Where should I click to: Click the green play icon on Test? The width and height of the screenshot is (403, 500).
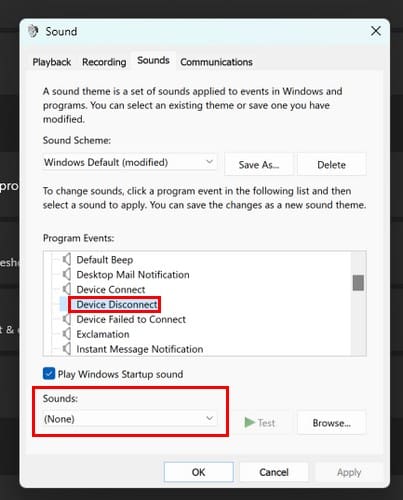(249, 423)
